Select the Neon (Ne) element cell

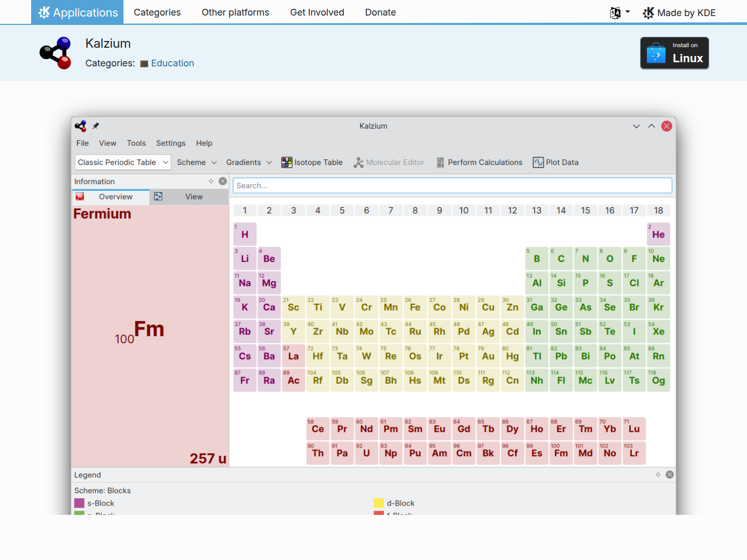(x=658, y=259)
